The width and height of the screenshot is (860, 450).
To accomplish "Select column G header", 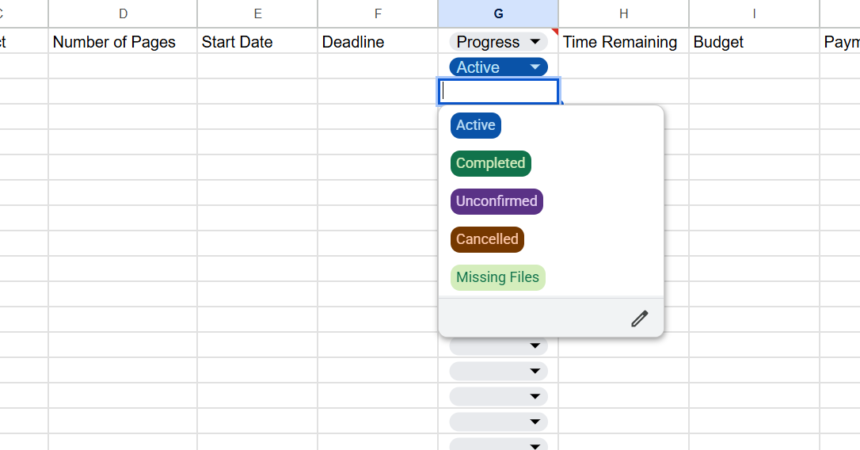I will [x=498, y=14].
